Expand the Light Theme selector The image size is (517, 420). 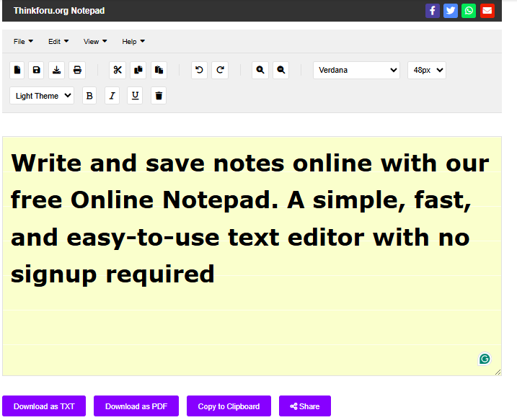click(x=42, y=95)
